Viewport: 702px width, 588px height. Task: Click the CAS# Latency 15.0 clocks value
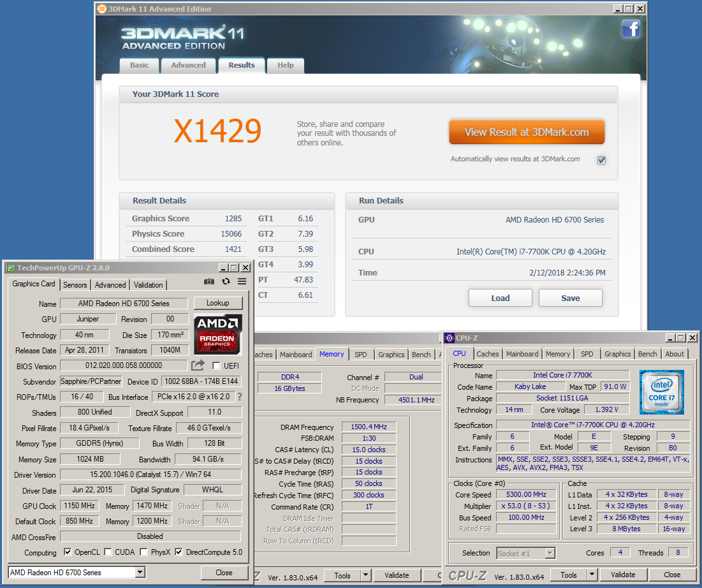coord(369,450)
